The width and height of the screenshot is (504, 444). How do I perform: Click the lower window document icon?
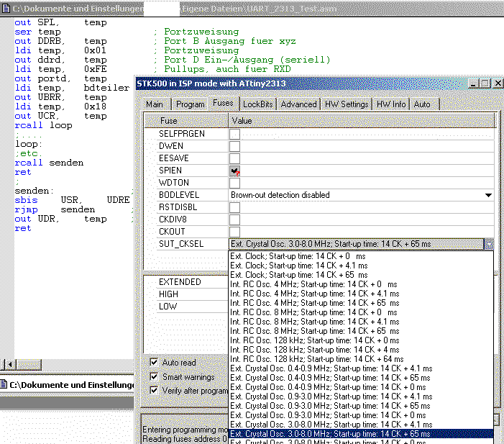click(4, 384)
